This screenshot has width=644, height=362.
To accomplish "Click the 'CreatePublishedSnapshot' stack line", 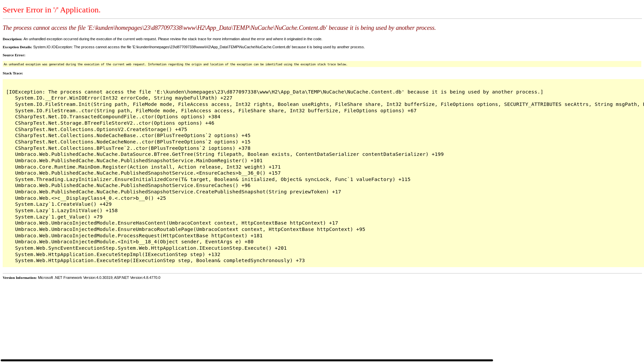I will tap(178, 192).
